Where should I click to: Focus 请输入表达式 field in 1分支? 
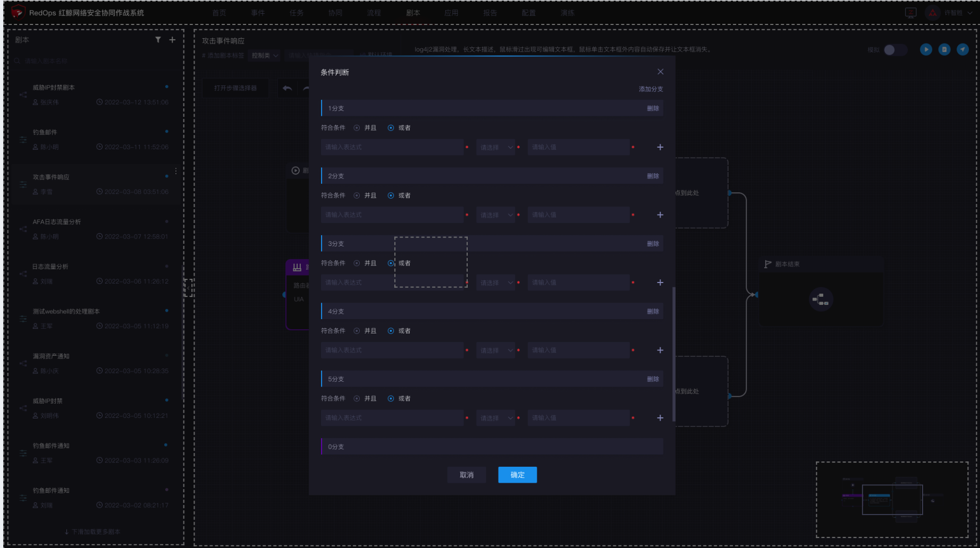[x=392, y=147]
